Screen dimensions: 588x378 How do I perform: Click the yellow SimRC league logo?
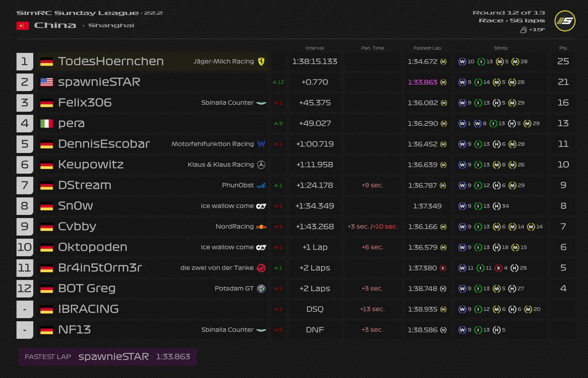tap(564, 21)
